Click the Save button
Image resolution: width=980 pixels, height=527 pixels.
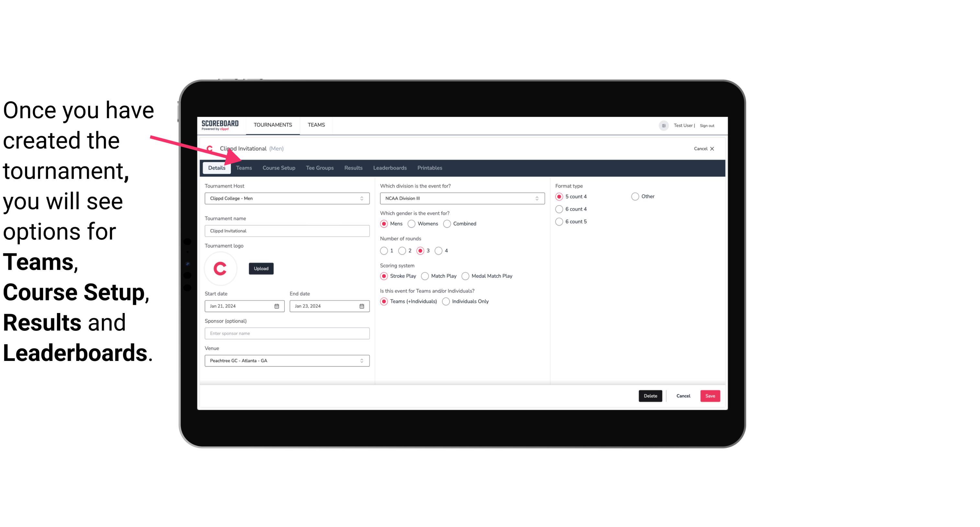click(709, 395)
